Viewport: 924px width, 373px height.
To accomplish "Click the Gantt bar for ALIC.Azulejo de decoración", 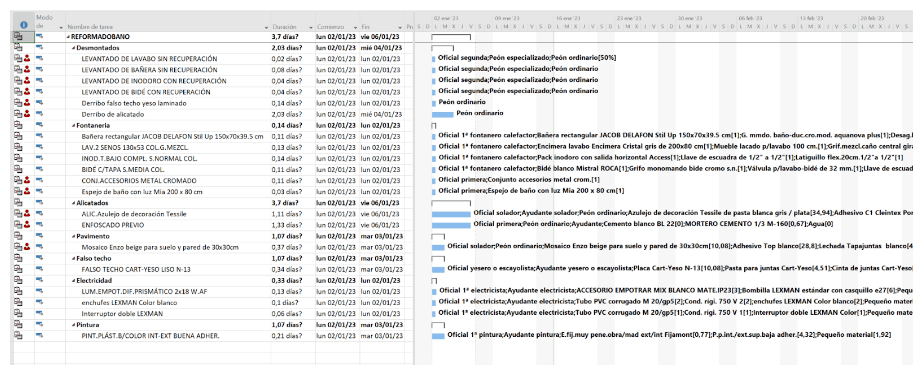I will pyautogui.click(x=451, y=213).
